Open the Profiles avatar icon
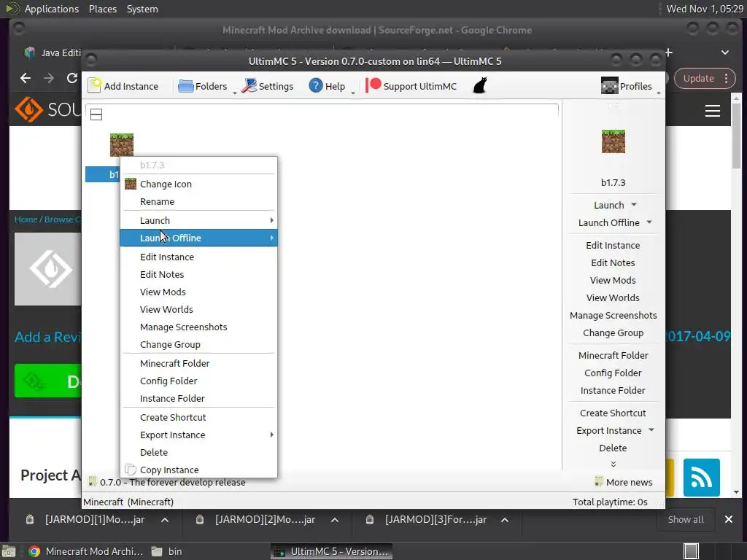This screenshot has height=560, width=747. point(609,86)
